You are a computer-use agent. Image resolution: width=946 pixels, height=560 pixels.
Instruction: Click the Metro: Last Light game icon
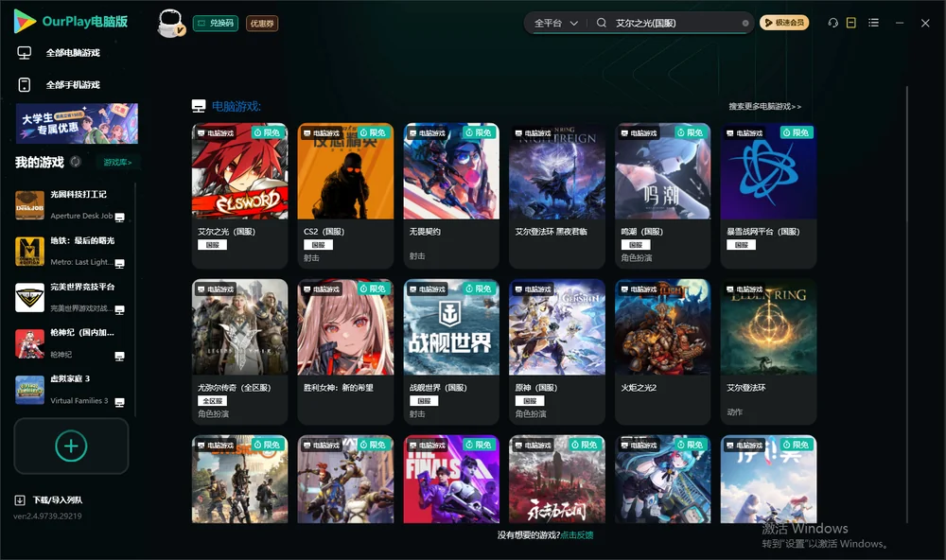[29, 252]
